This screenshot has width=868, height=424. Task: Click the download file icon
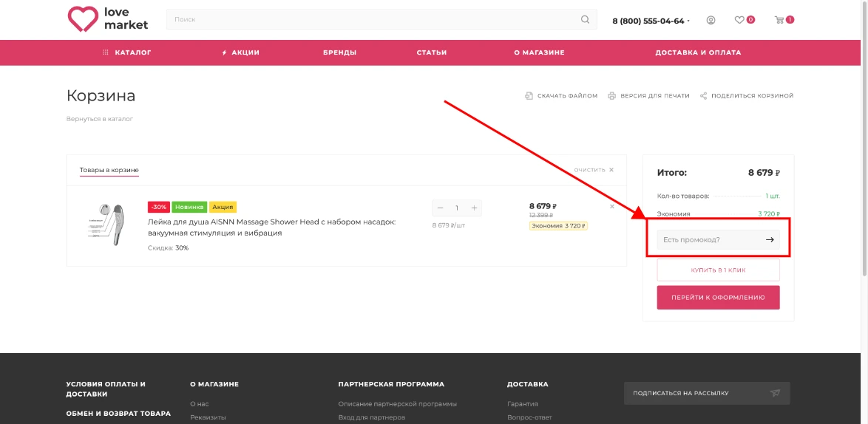(529, 95)
